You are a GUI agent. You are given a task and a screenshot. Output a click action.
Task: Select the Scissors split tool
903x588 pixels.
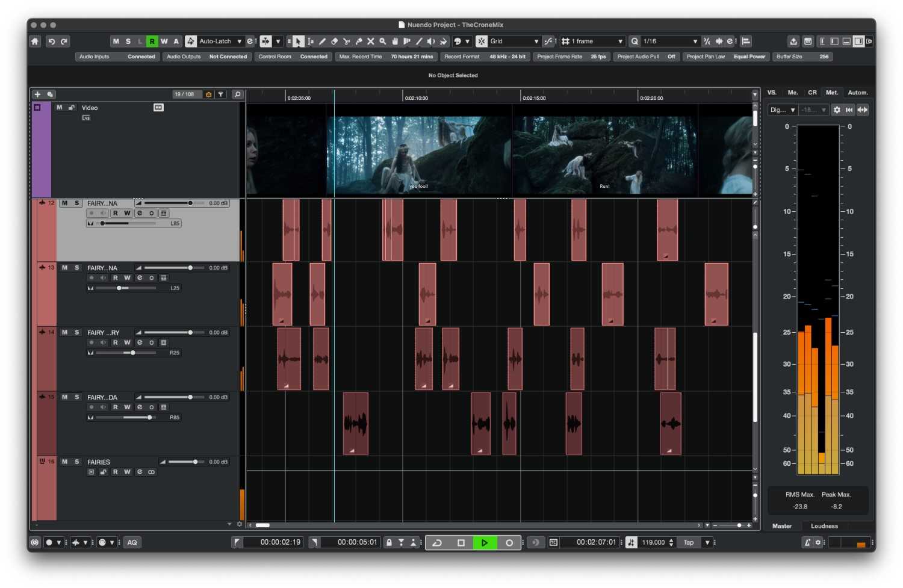coord(346,42)
